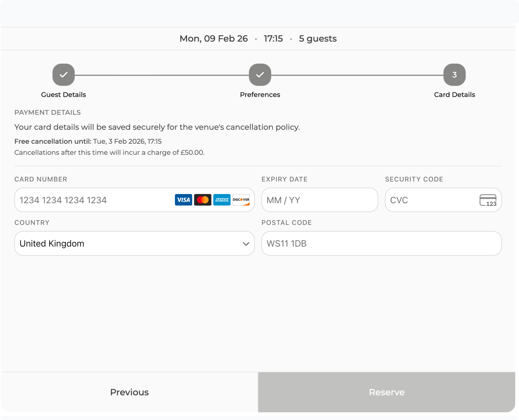The width and height of the screenshot is (519, 420).
Task: Click the Preferences checkmark step icon
Action: click(x=260, y=75)
